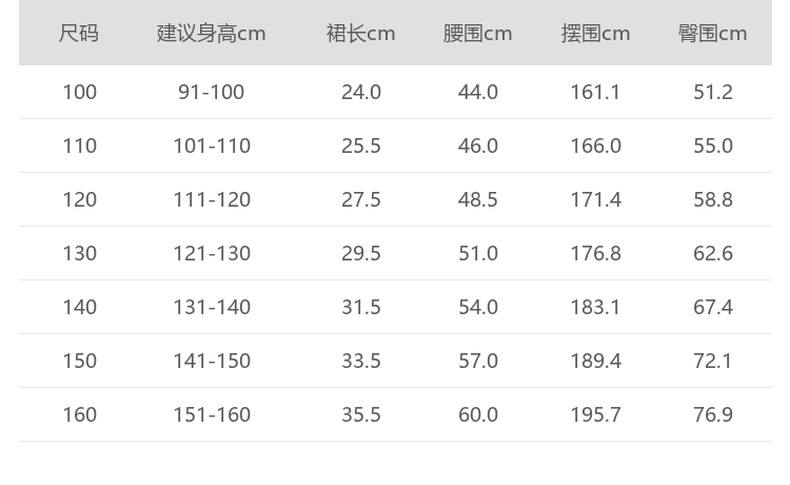Select the 121-130 height range cell
Viewport: 790px width, 485px height.
pos(211,254)
